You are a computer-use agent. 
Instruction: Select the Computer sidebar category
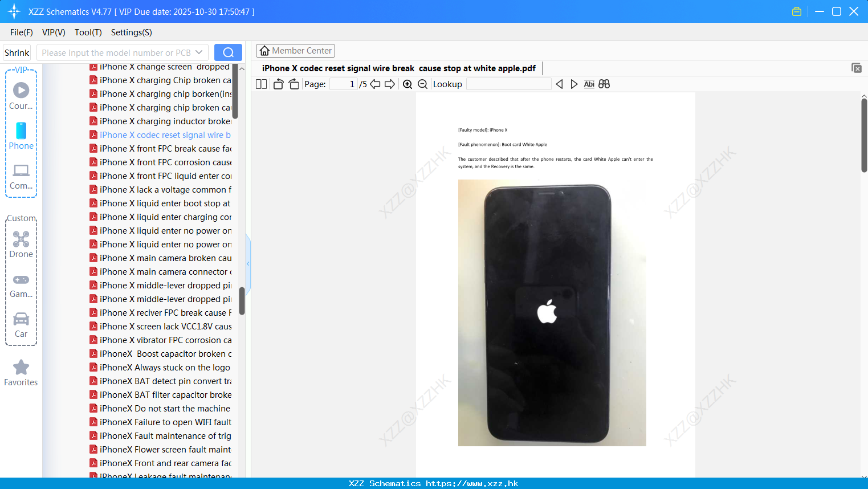(21, 176)
